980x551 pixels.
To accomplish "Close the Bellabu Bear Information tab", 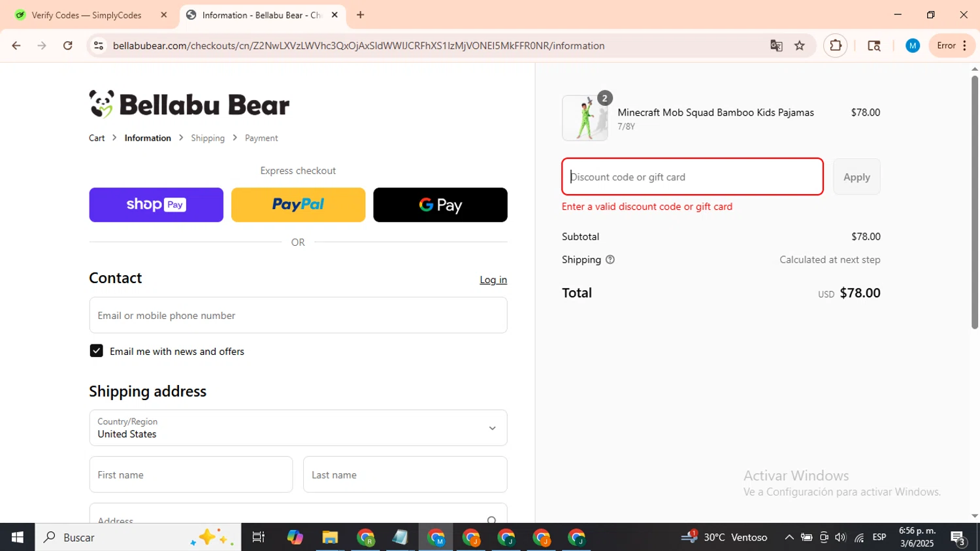I will [x=335, y=15].
